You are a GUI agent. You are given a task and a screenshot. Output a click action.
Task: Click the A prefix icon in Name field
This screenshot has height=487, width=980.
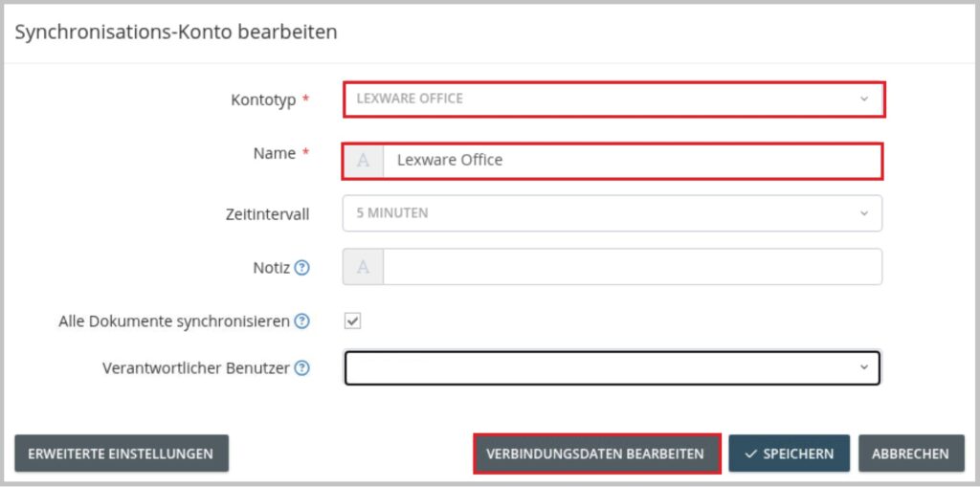pyautogui.click(x=363, y=161)
